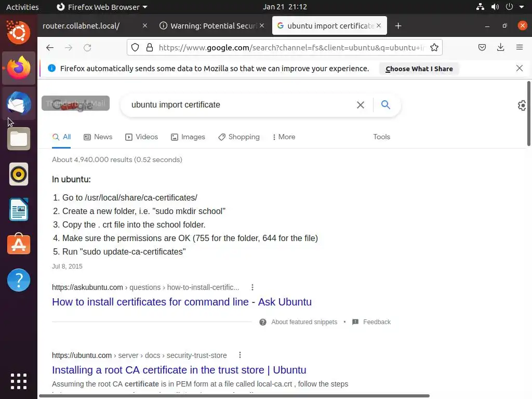The width and height of the screenshot is (532, 399).
Task: Open result options for the ubuntu.com result
Action: click(x=240, y=355)
